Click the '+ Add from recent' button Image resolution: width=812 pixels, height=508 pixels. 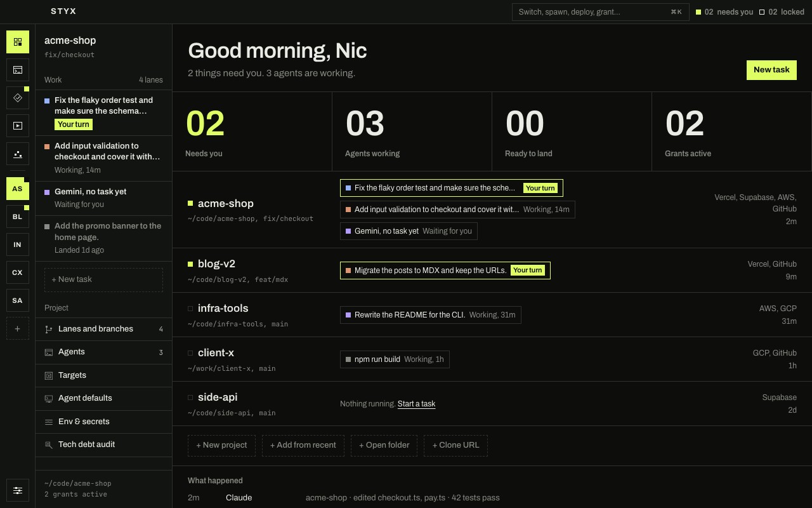pos(303,445)
